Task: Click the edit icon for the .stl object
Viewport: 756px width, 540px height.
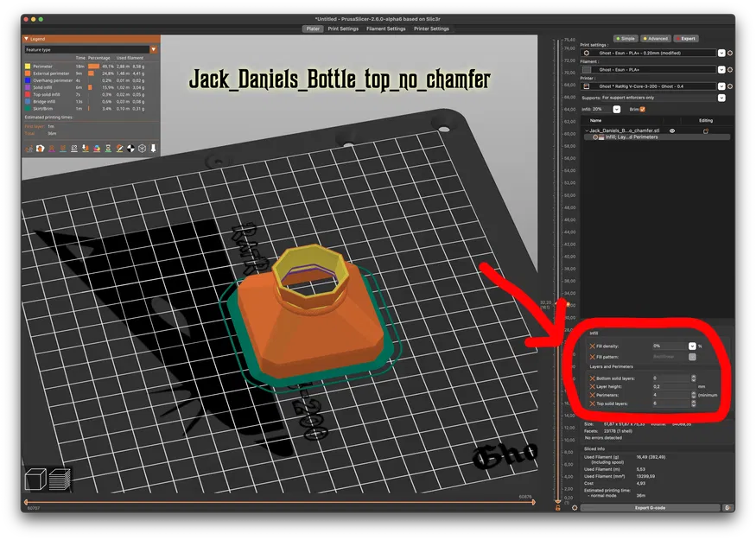Action: point(706,130)
